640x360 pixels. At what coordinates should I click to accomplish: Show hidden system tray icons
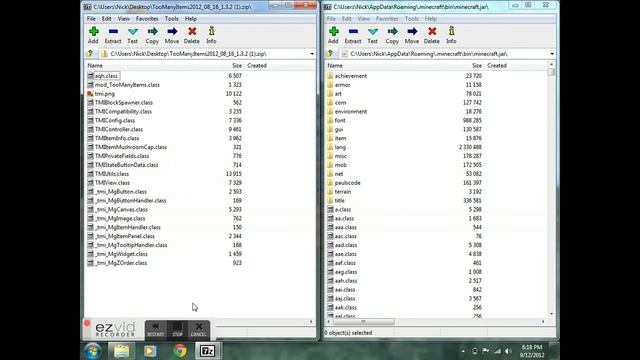[x=463, y=351]
